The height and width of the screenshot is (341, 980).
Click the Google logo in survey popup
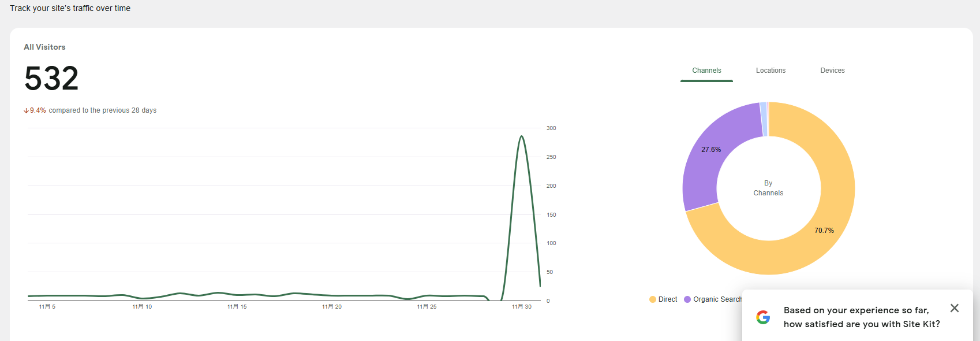click(763, 317)
